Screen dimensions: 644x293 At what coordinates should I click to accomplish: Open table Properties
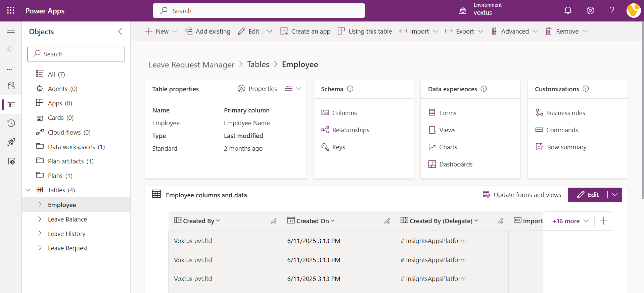click(257, 89)
